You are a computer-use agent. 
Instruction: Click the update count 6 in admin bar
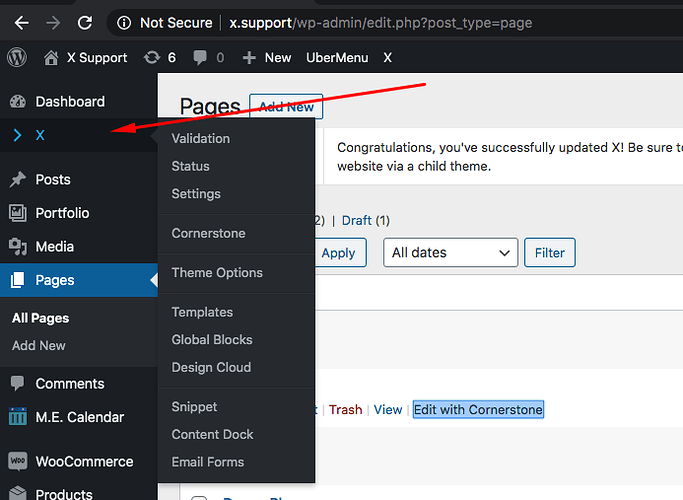point(172,57)
